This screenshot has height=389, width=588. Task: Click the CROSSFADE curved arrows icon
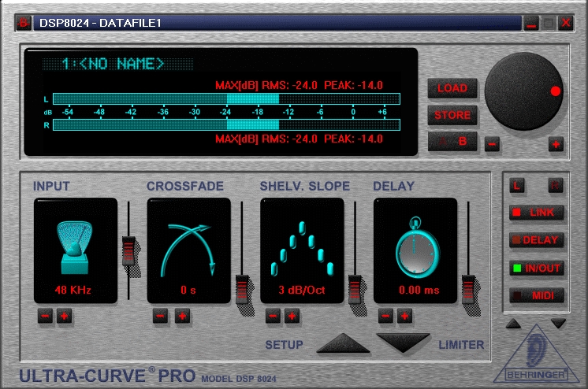point(188,250)
